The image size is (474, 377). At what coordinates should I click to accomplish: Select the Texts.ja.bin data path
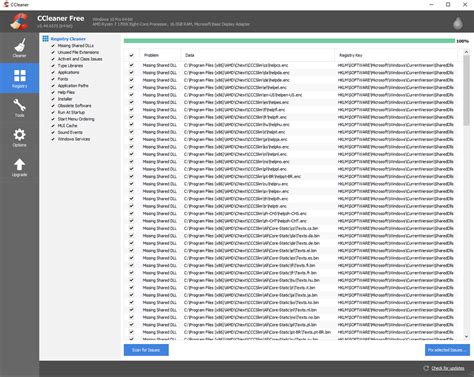(x=251, y=295)
